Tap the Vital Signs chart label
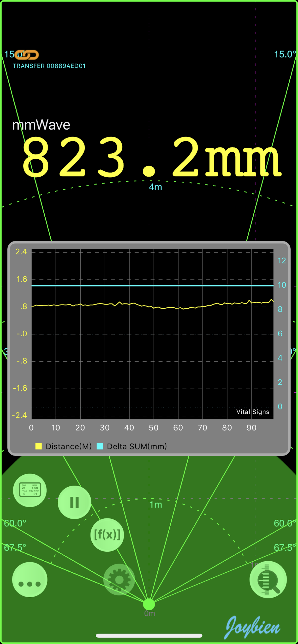Viewport: 298px width, 644px height. pos(253,412)
